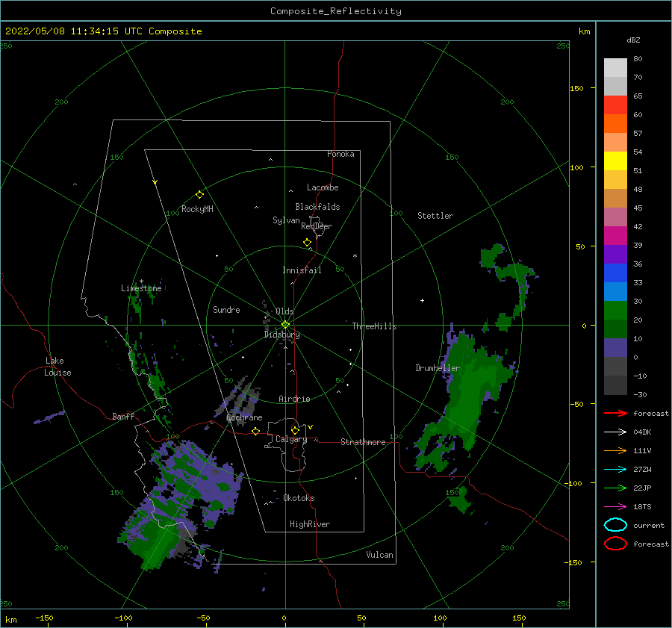Click the Cochrane city label
Viewport: 672px width, 628px height.
[244, 417]
